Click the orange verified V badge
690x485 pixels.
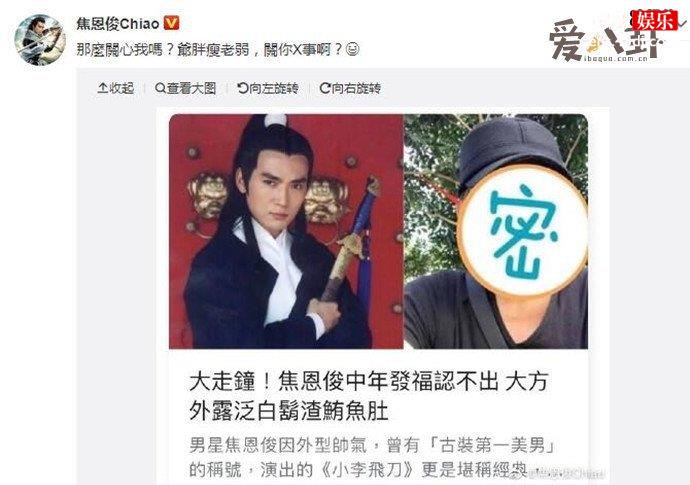pos(171,23)
